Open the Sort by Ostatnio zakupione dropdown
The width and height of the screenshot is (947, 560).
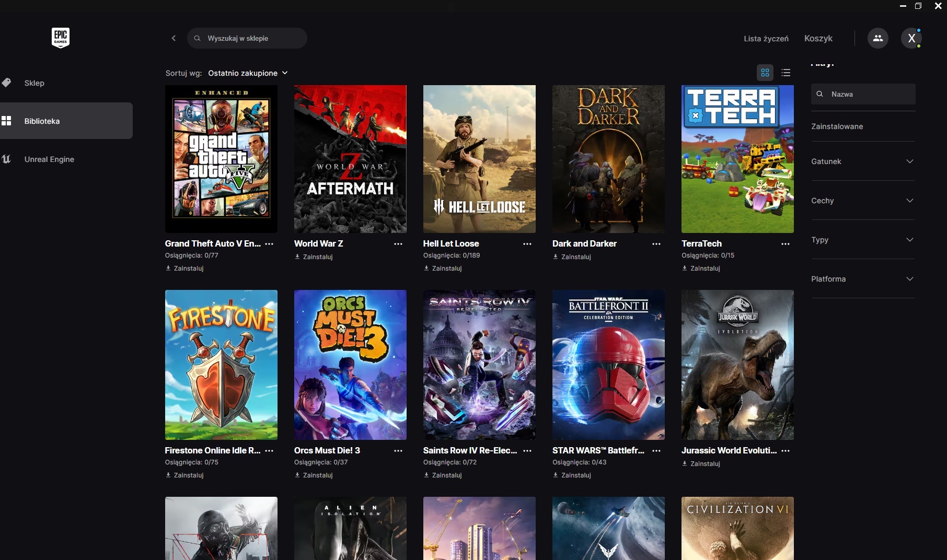tap(248, 73)
